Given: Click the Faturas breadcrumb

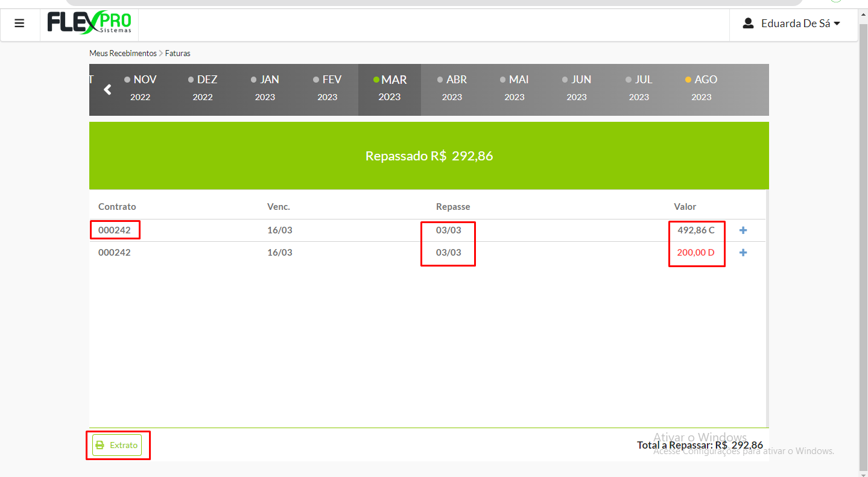Looking at the screenshot, I should pos(178,53).
